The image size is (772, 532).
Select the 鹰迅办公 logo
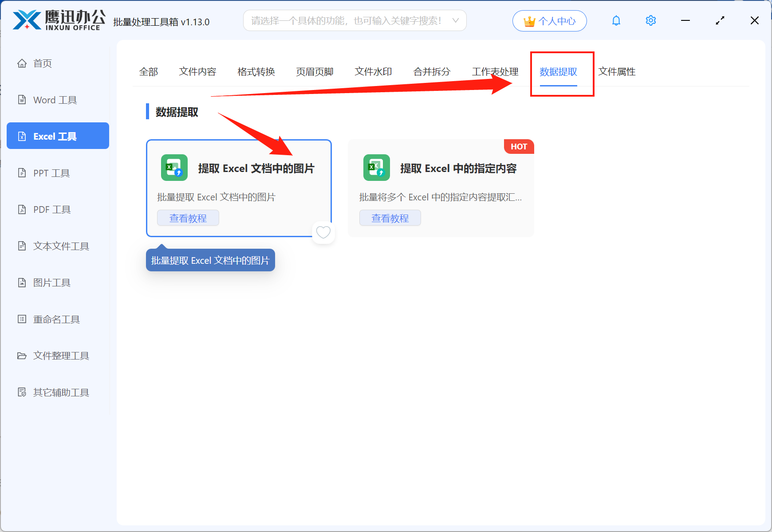pyautogui.click(x=58, y=20)
